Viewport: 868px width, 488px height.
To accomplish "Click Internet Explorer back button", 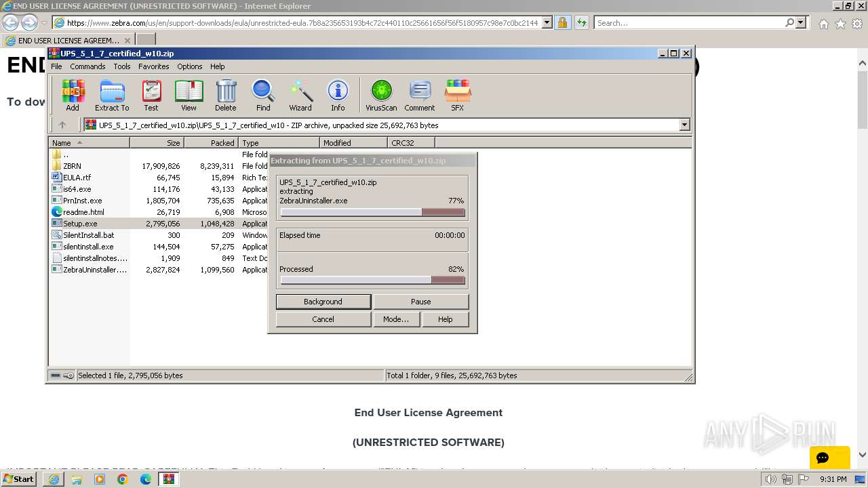I will point(10,22).
